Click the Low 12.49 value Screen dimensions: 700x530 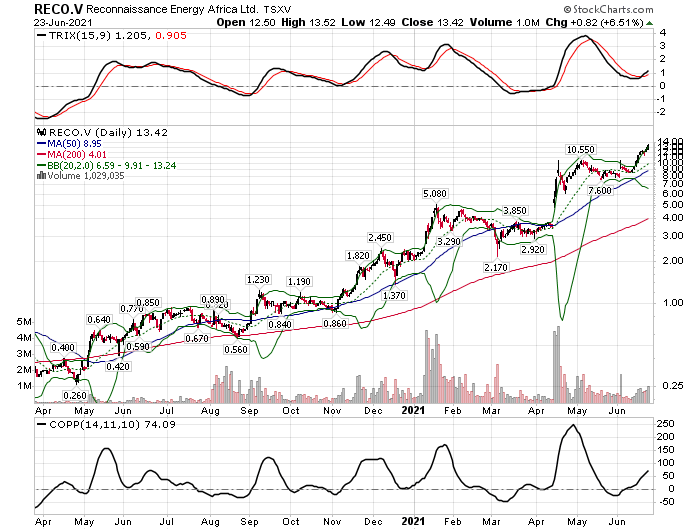(x=368, y=22)
